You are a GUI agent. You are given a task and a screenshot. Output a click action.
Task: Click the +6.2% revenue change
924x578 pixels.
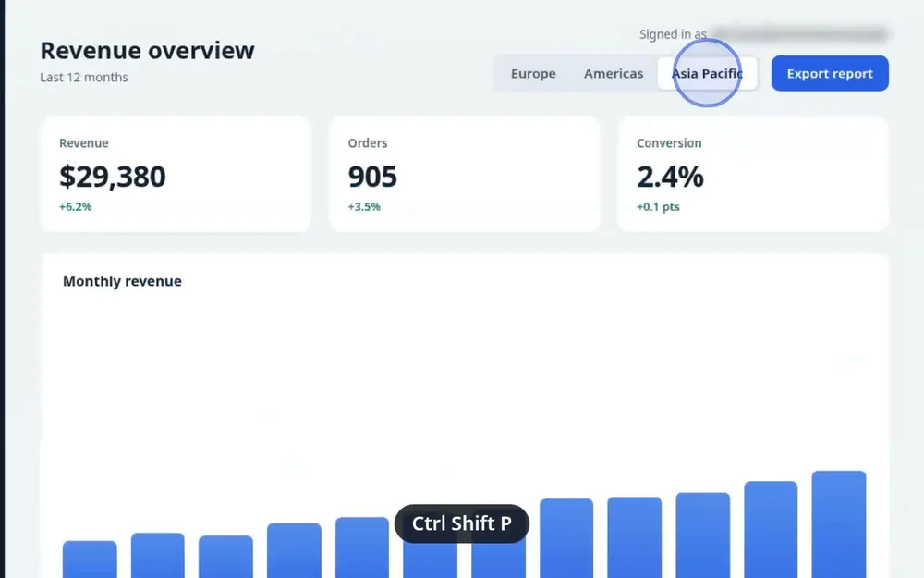point(76,207)
